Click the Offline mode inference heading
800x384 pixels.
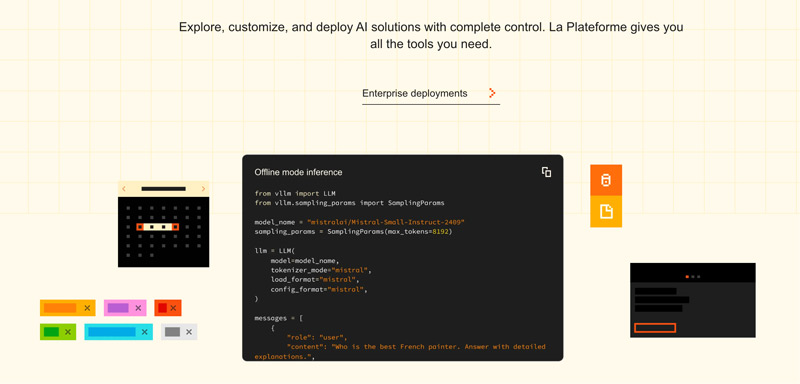(298, 172)
